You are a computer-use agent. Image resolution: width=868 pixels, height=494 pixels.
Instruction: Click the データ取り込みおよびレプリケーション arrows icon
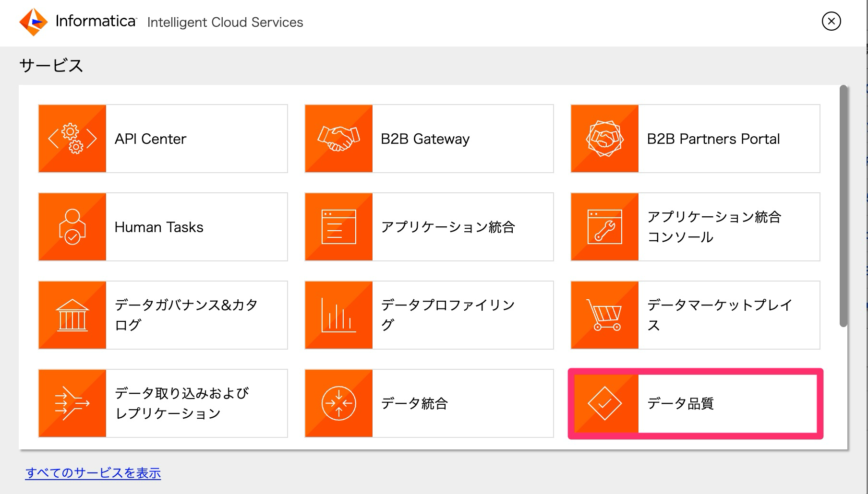pos(72,403)
